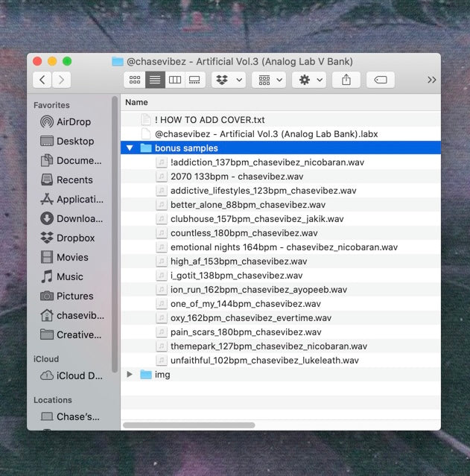Select 2070 133bpm - chasevibez.wav
Viewport: 470px width, 476px height.
[281, 177]
